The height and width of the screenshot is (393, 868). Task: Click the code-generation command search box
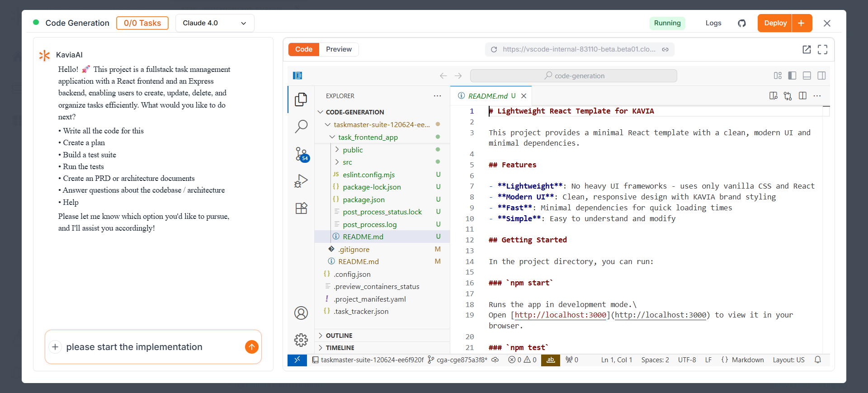573,76
